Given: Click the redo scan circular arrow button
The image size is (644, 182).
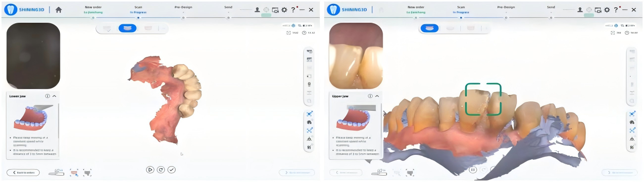Looking at the screenshot, I should [161, 170].
